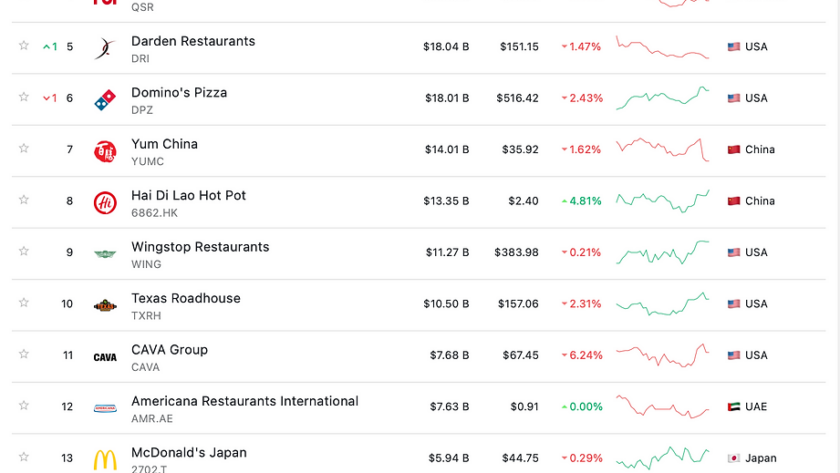Viewport: 840px width, 473px height.
Task: Click the Darden Restaurants logo icon
Action: (105, 49)
